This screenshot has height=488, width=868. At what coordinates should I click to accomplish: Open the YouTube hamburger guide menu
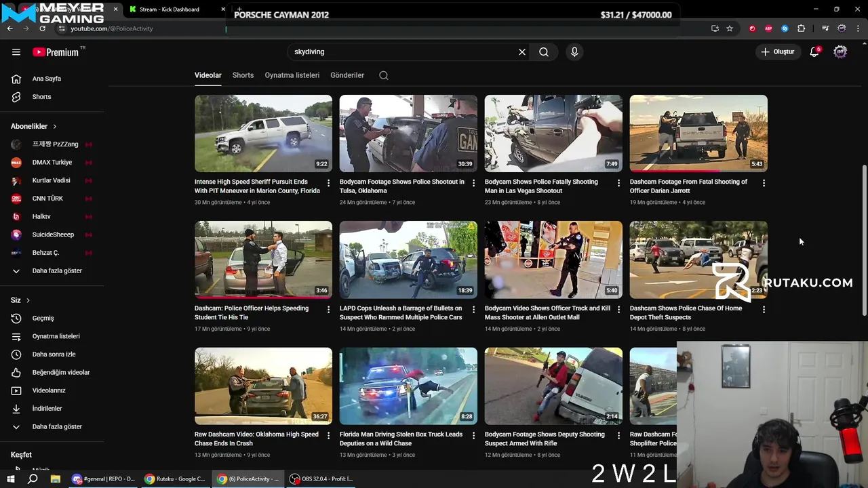click(x=16, y=52)
